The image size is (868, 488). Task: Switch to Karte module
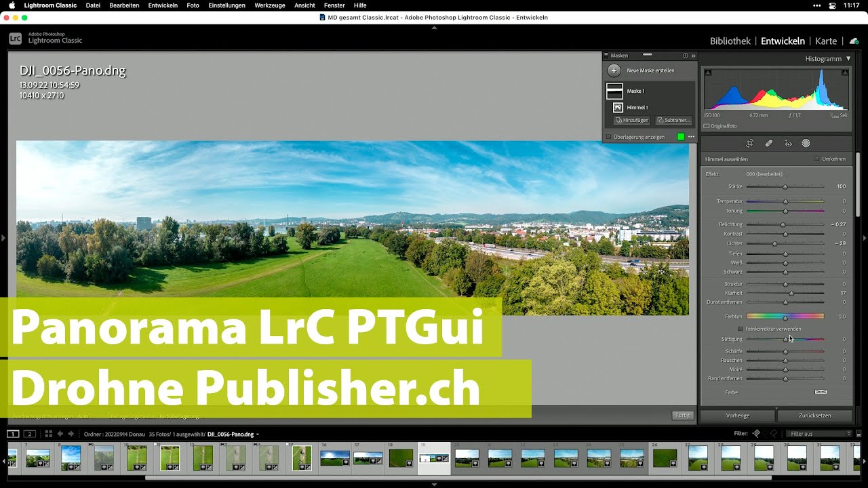[826, 41]
